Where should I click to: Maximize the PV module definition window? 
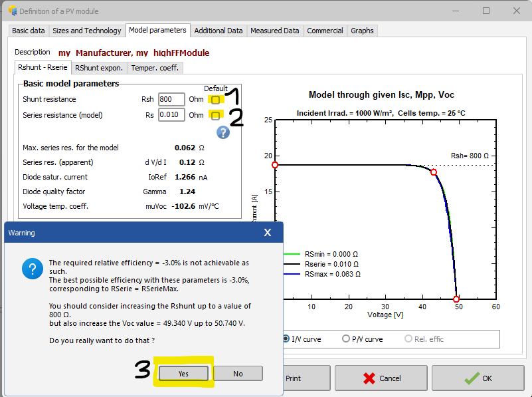click(486, 11)
